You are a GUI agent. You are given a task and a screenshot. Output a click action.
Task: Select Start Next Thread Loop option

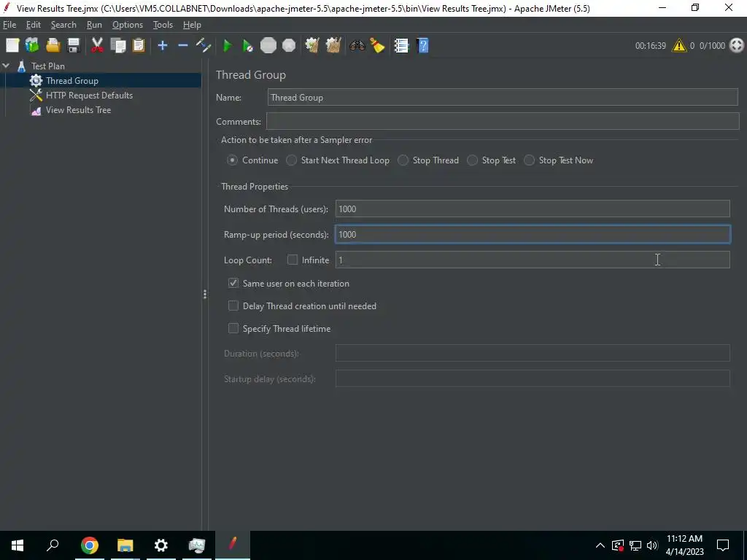pyautogui.click(x=291, y=160)
